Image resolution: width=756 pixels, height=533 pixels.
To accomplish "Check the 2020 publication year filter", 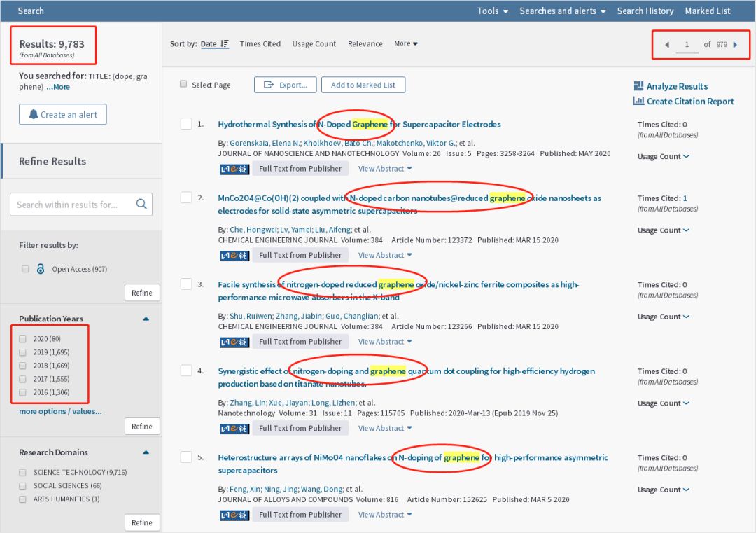I will [x=22, y=339].
